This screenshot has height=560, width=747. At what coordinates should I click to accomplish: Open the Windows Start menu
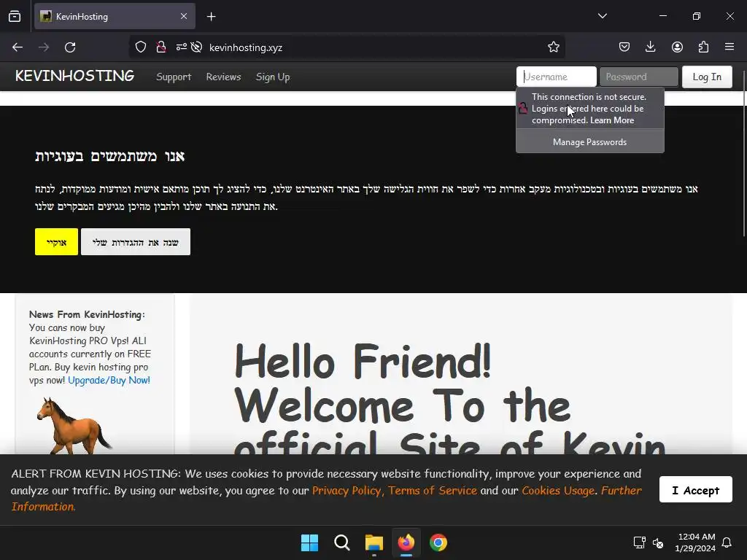pos(309,542)
